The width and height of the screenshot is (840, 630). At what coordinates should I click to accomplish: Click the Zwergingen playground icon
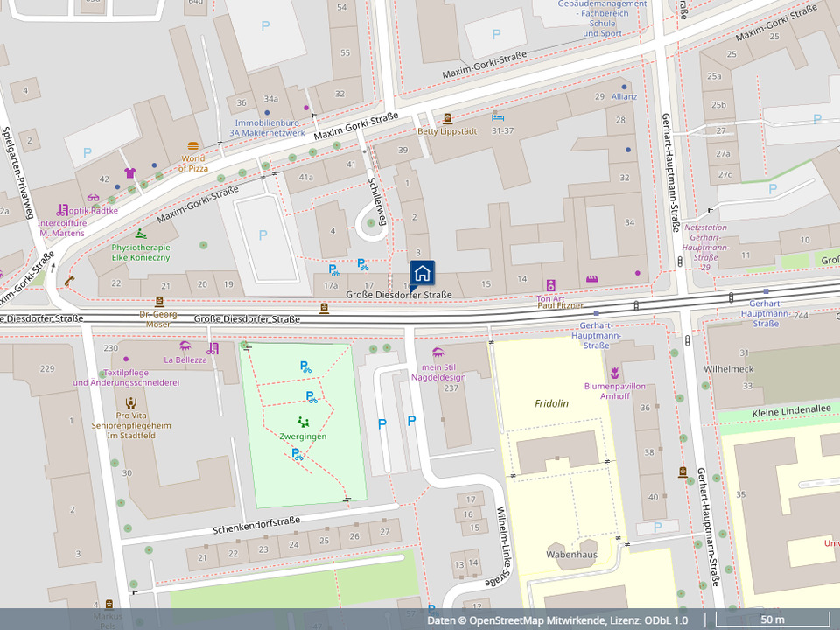point(304,423)
